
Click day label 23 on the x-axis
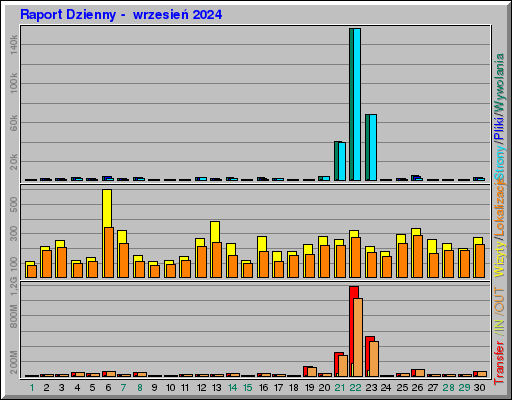[371, 388]
